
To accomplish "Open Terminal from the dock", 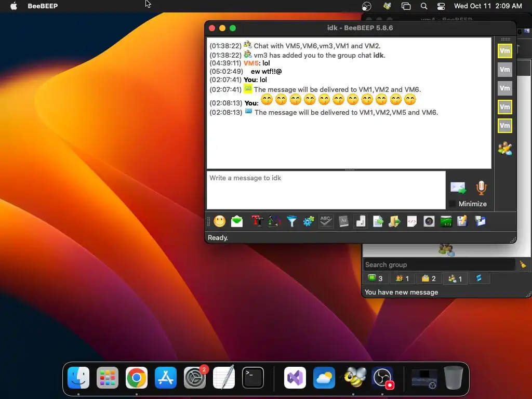I will click(253, 378).
